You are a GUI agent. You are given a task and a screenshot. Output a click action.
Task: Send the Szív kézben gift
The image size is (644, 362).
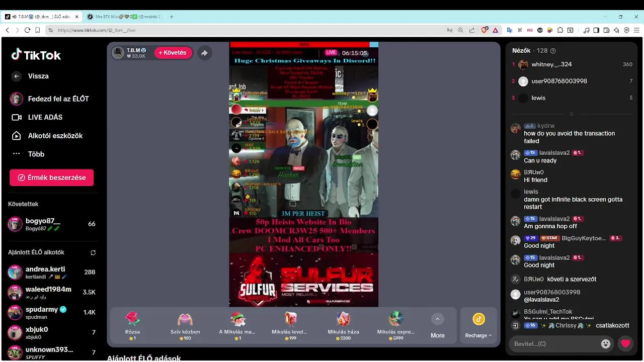point(185,326)
